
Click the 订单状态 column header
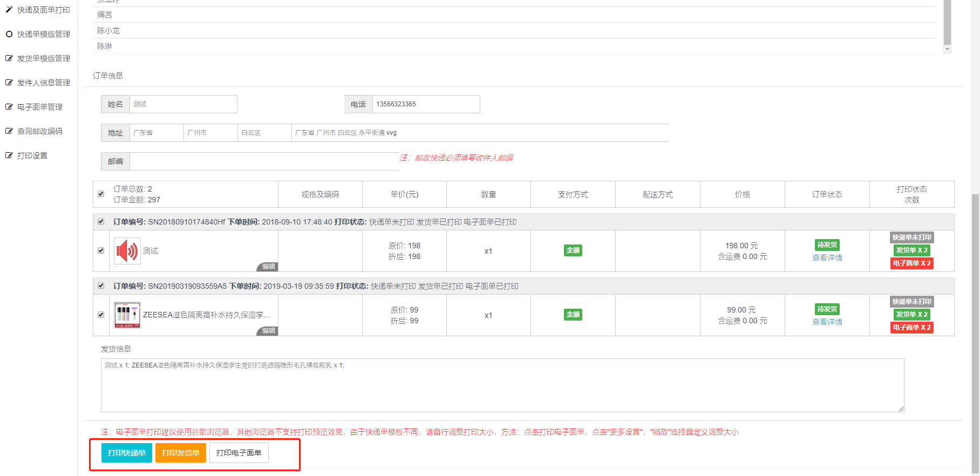(827, 194)
